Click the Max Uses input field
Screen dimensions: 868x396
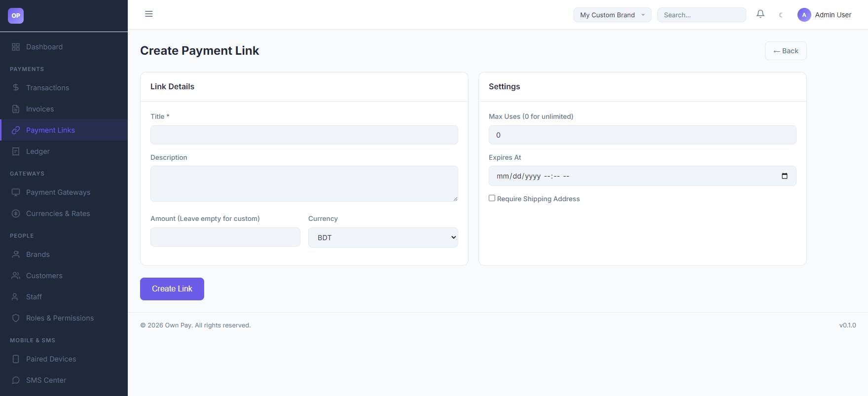coord(643,135)
